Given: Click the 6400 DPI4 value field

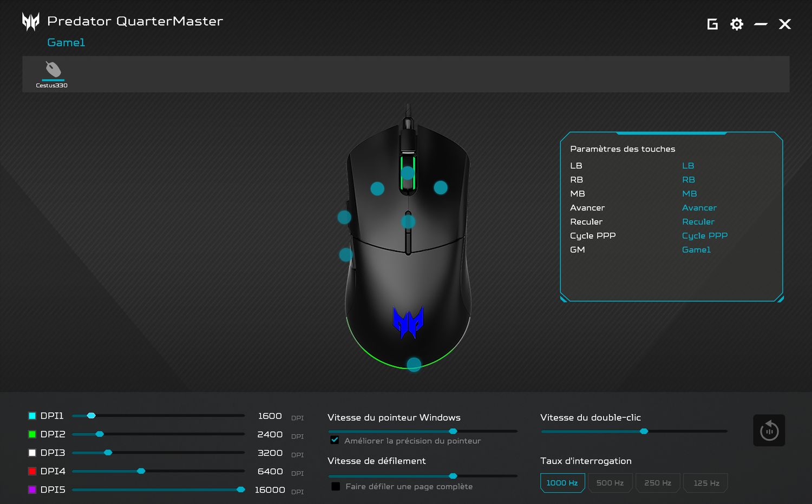Looking at the screenshot, I should [270, 471].
